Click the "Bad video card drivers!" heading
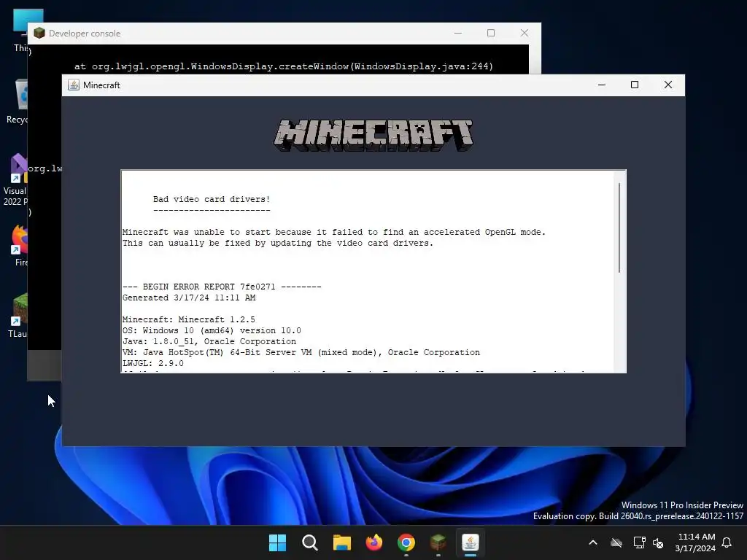The height and width of the screenshot is (560, 747). [212, 199]
